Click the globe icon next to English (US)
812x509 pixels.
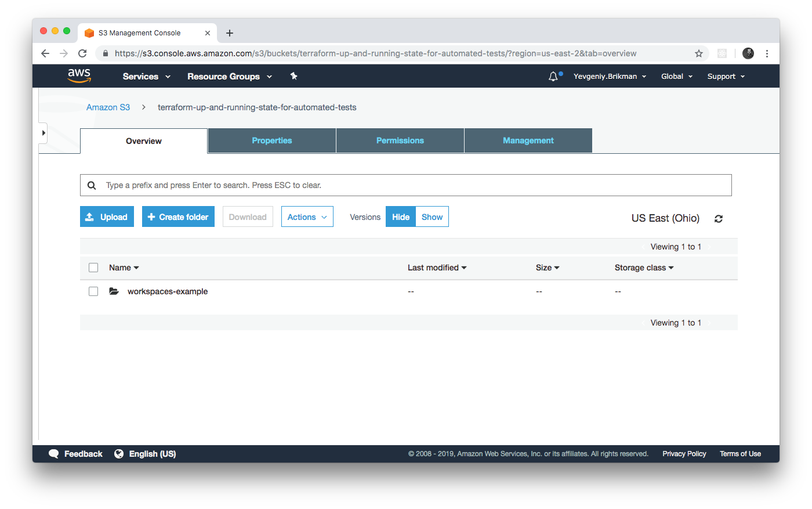tap(118, 453)
